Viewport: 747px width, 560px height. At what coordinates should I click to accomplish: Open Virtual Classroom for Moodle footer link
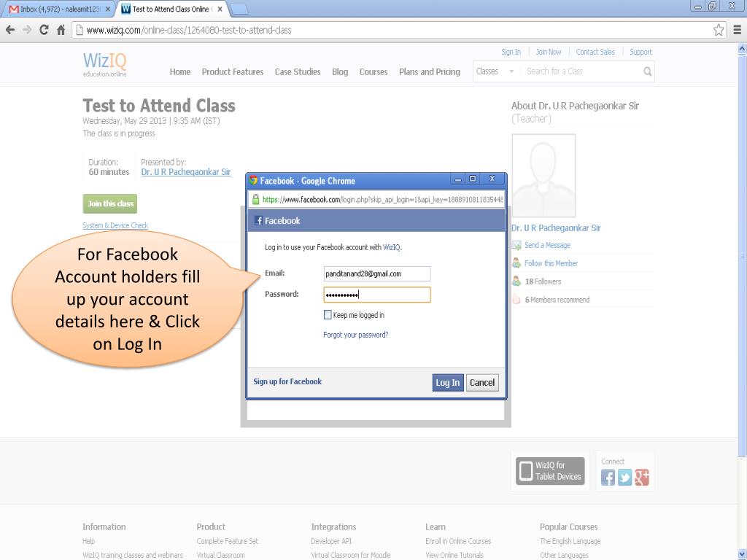pyautogui.click(x=351, y=555)
